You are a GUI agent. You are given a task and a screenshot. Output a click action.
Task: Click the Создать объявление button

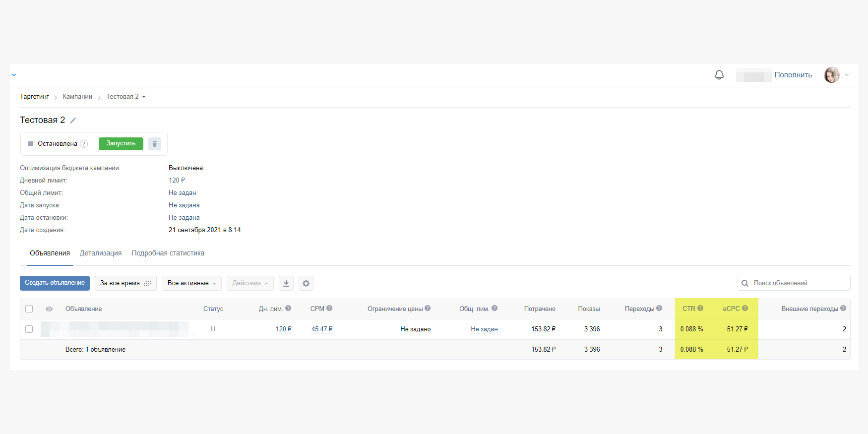pos(55,283)
